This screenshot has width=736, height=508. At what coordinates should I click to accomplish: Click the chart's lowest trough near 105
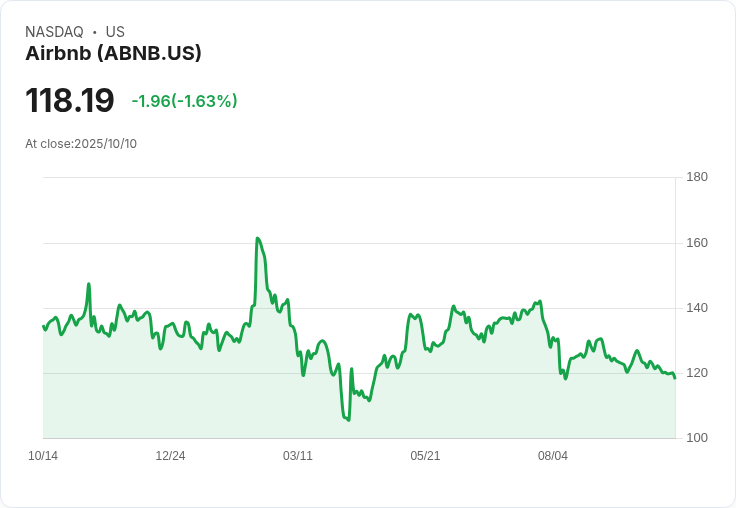pos(348,420)
